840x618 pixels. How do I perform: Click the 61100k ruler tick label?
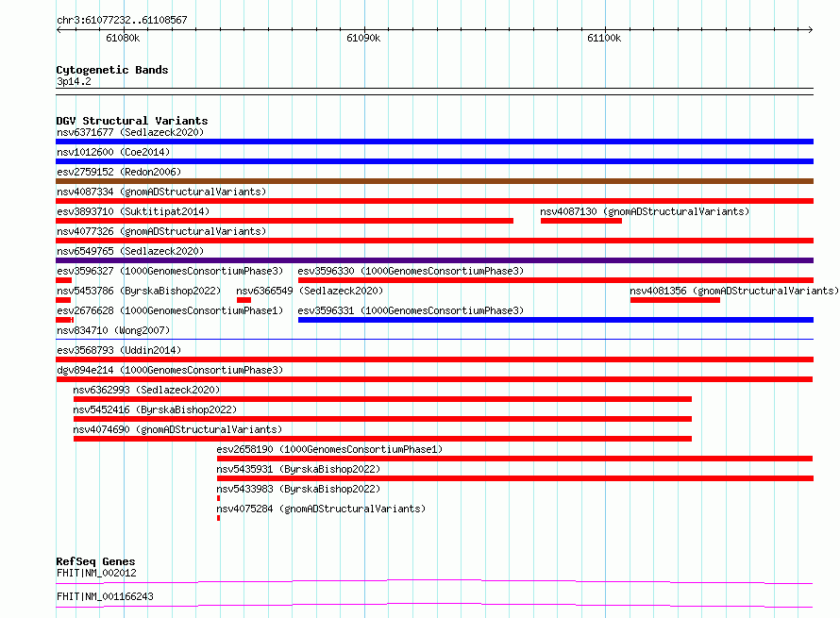[604, 38]
